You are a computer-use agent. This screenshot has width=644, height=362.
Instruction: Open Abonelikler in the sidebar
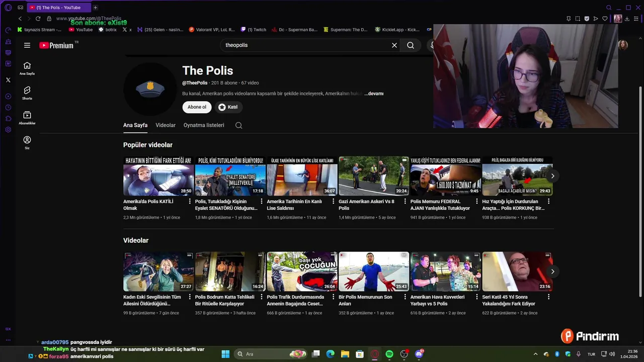tap(27, 118)
